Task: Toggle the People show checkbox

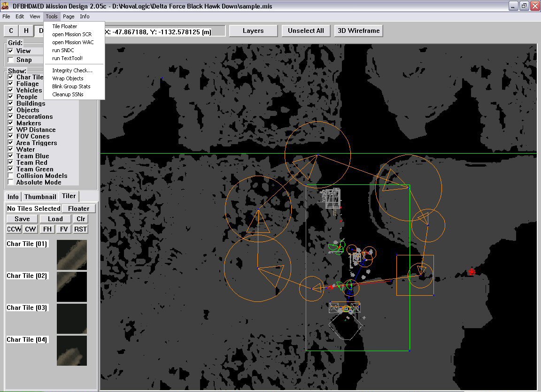Action: (11, 97)
